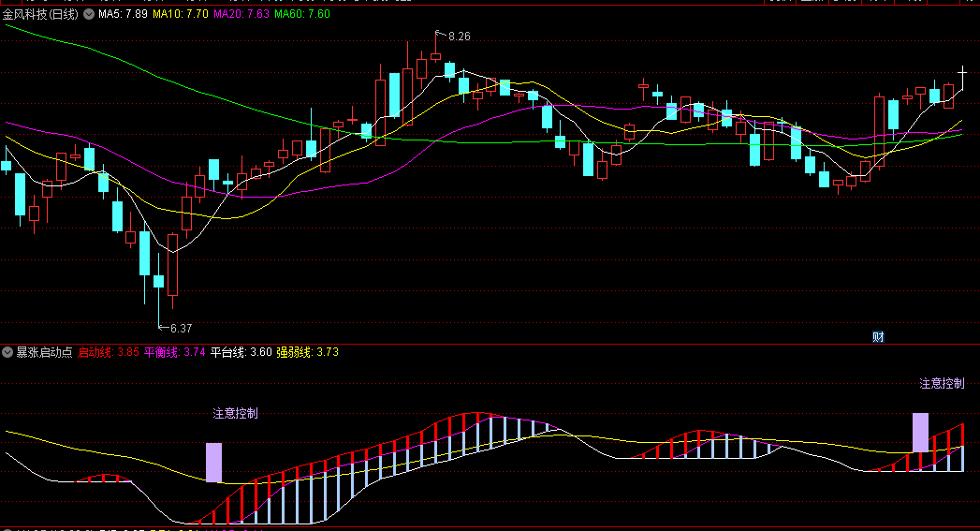The image size is (980, 531).
Task: Select the MA5: 7.89 legend label
Action: coord(124,14)
